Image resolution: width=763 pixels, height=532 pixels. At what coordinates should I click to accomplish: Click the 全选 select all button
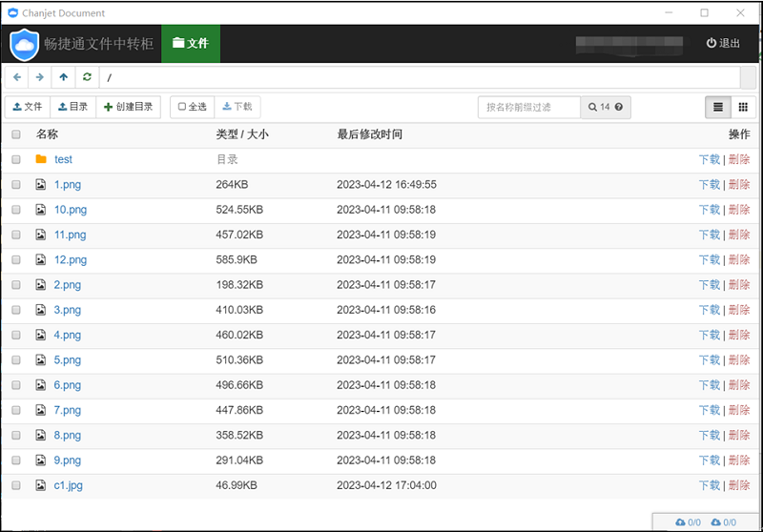193,107
